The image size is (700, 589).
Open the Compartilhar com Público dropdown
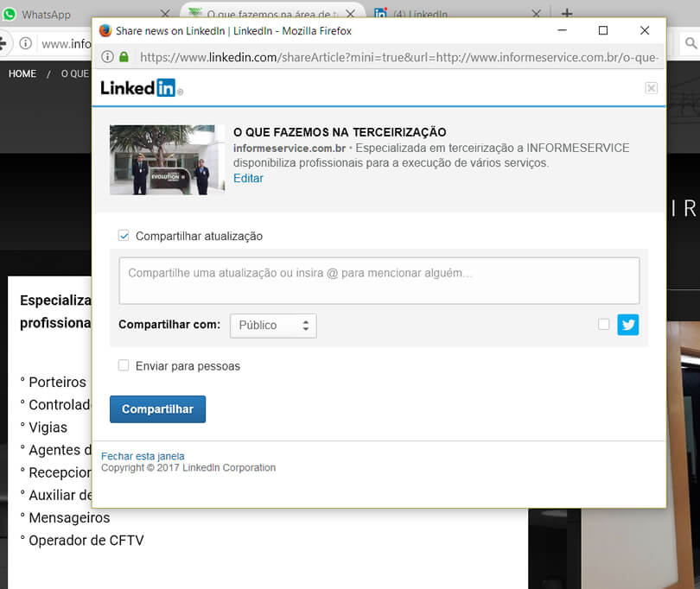273,326
